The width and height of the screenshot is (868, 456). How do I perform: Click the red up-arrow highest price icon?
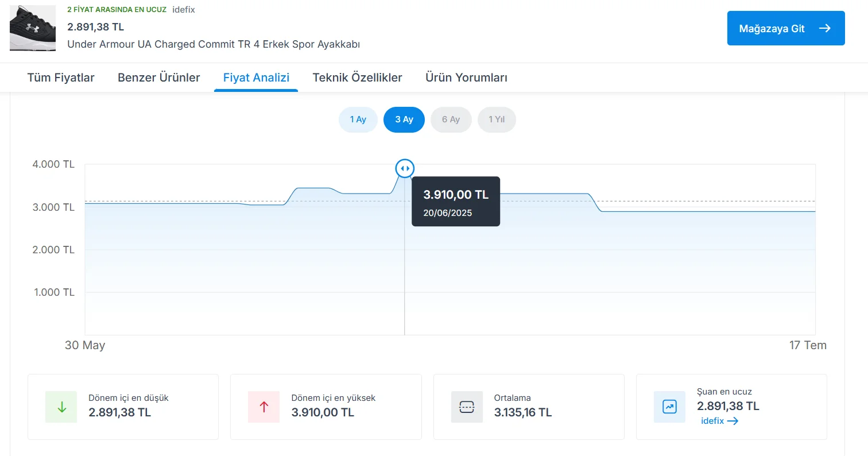pos(263,407)
